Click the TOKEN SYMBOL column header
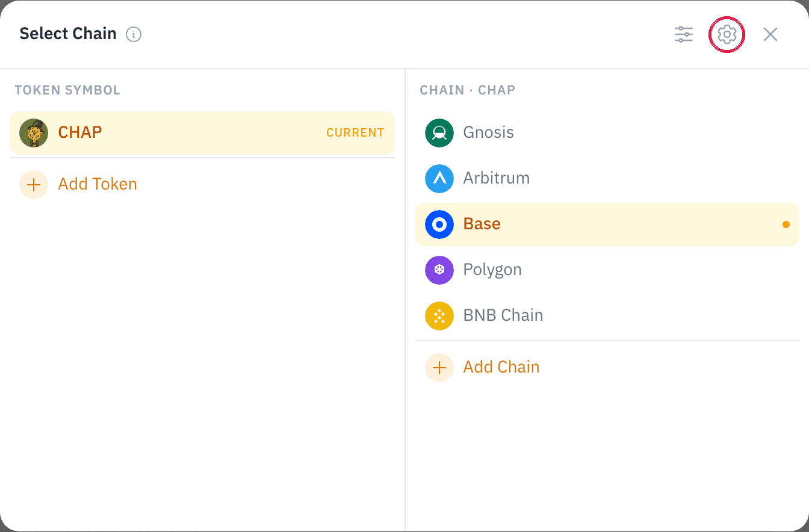Image resolution: width=809 pixels, height=532 pixels. [x=67, y=90]
